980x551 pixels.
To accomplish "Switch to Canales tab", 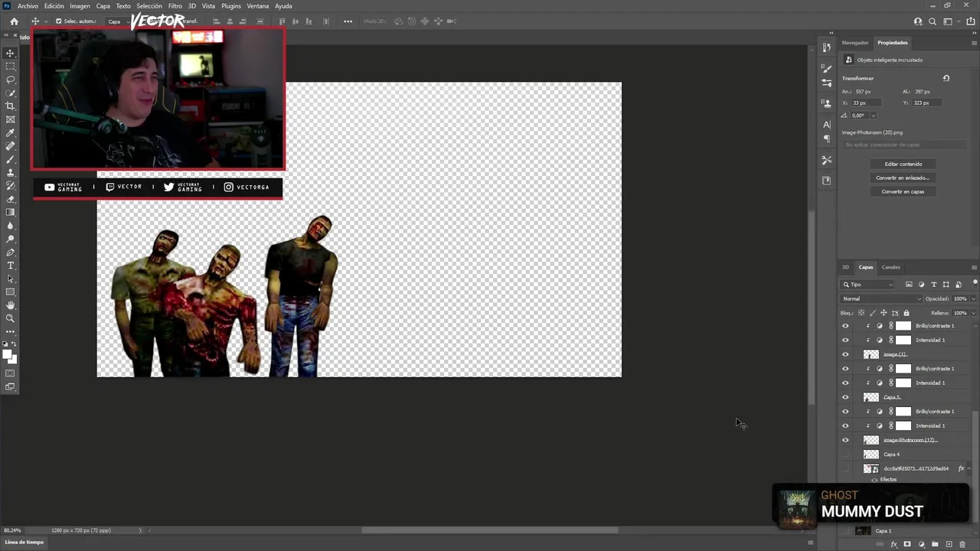I will point(890,267).
